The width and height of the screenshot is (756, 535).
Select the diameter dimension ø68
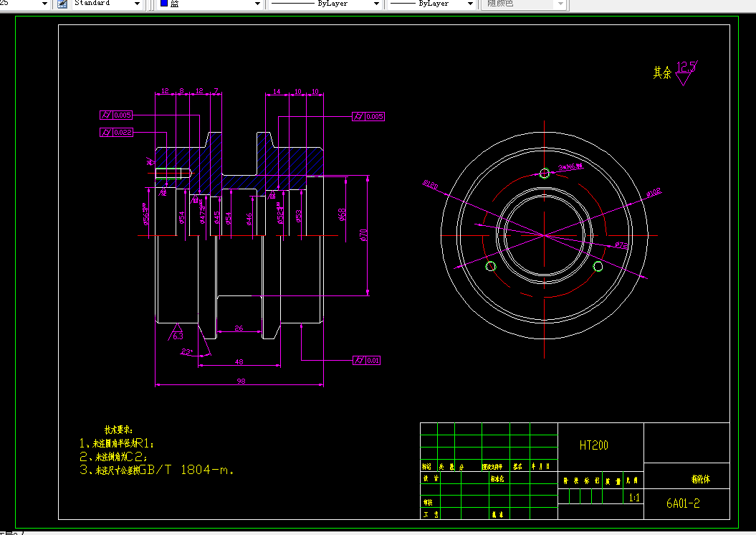tap(342, 214)
